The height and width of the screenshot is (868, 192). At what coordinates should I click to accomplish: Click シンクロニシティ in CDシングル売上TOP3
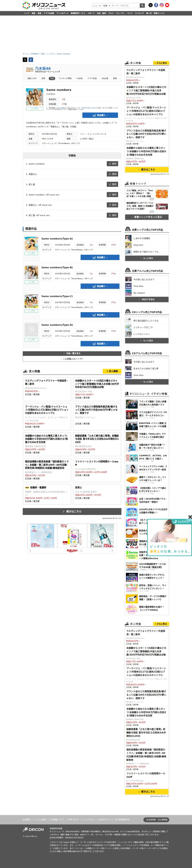(x=141, y=334)
